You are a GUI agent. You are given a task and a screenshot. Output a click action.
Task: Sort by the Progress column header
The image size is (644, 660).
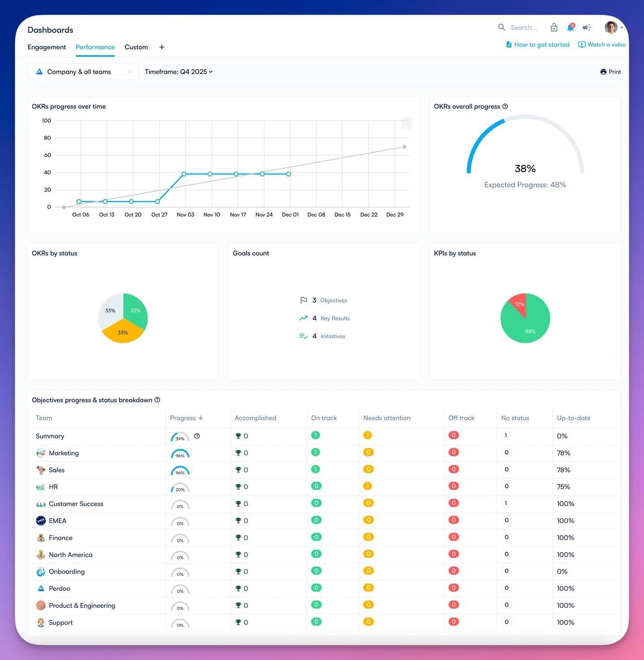(x=186, y=418)
